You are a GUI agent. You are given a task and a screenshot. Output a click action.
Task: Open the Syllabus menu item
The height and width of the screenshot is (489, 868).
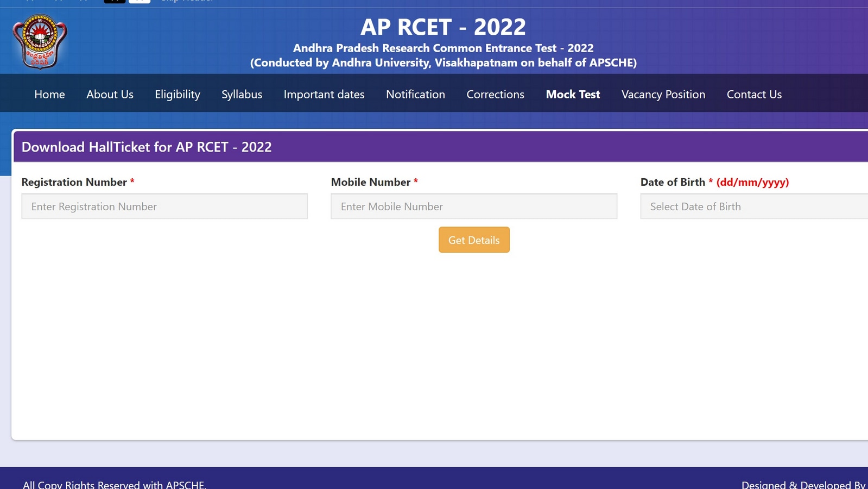point(242,94)
